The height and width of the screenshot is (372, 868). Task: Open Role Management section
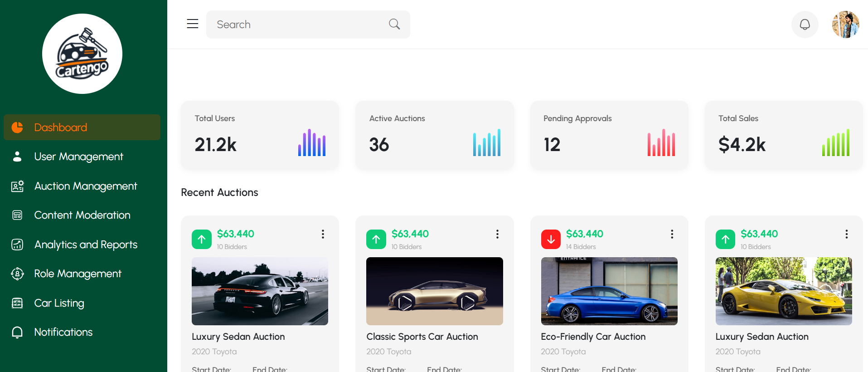(82, 274)
